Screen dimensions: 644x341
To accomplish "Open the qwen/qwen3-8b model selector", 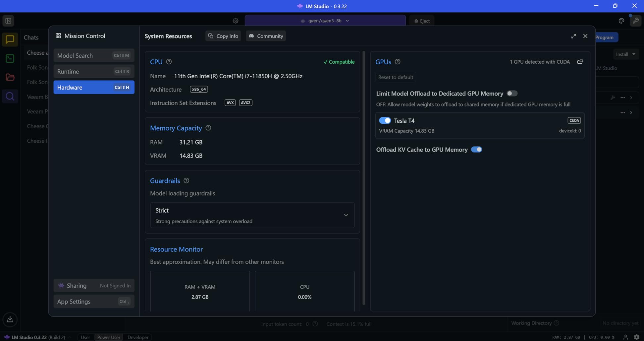I will tap(325, 21).
